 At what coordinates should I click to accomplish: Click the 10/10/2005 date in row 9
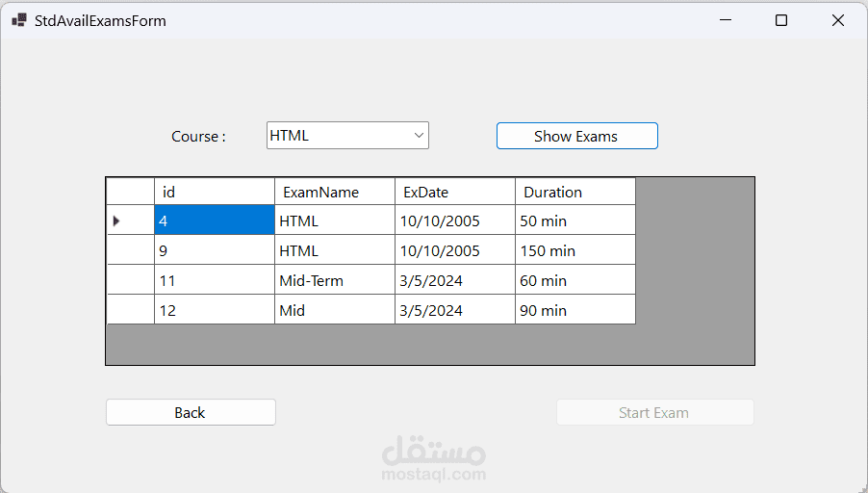(455, 249)
